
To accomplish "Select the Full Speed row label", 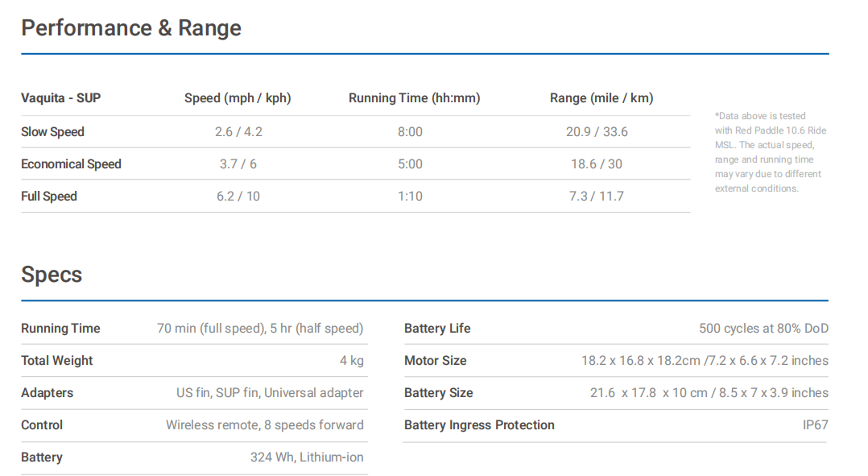I will click(x=48, y=196).
